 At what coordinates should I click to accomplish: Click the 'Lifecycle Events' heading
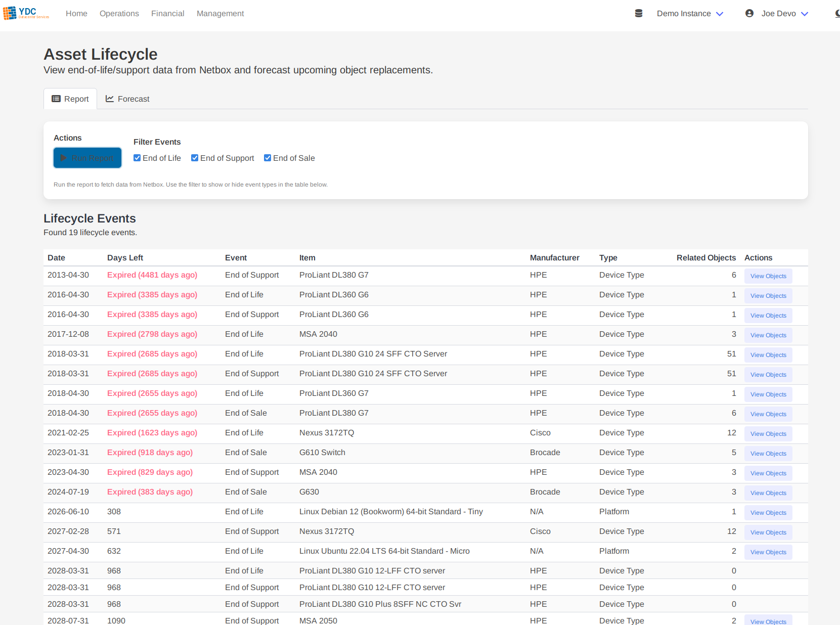click(x=90, y=218)
